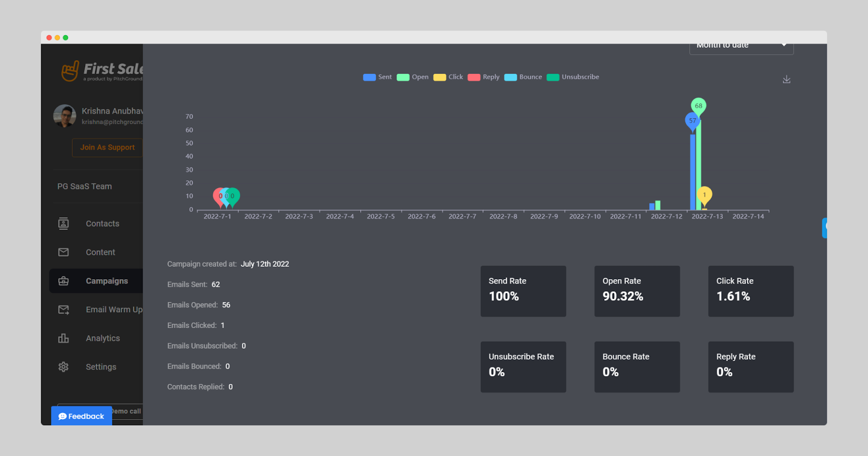
Task: Click the First Sales hand logo
Action: point(70,71)
